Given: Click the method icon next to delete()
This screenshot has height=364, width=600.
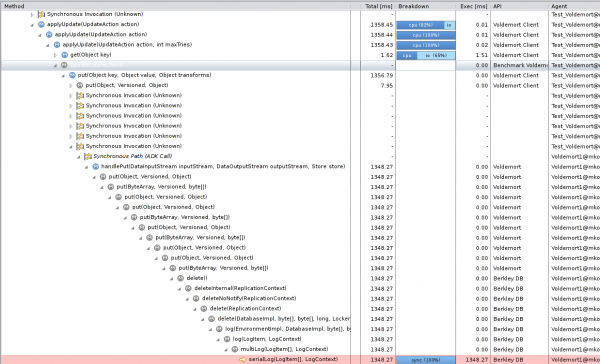Looking at the screenshot, I should pos(181,278).
